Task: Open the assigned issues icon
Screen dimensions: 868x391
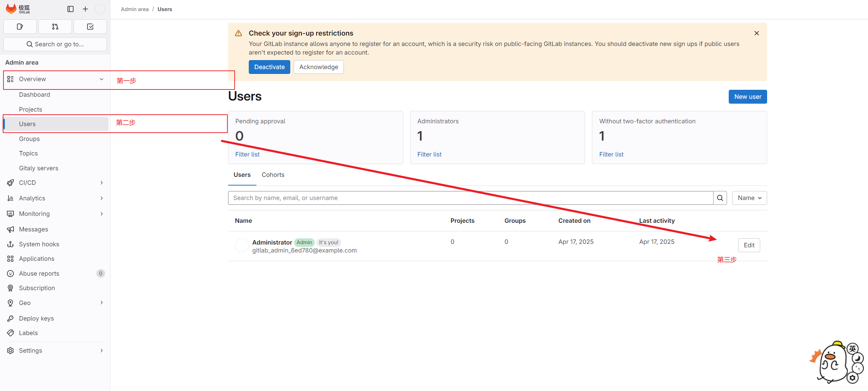Action: 20,27
